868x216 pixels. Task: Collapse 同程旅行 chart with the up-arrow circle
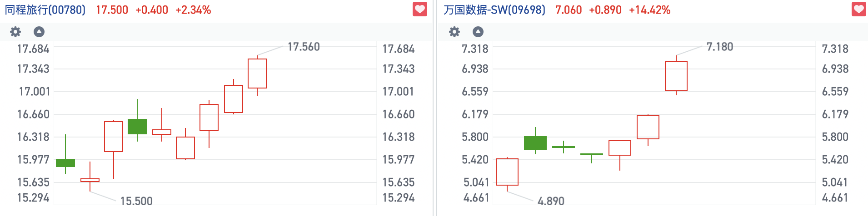point(39,32)
